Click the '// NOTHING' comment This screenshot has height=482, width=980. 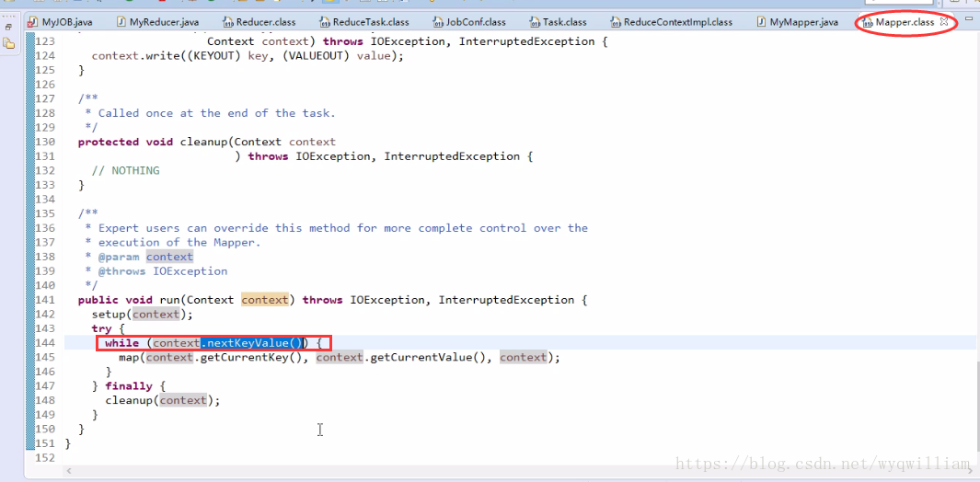point(126,170)
